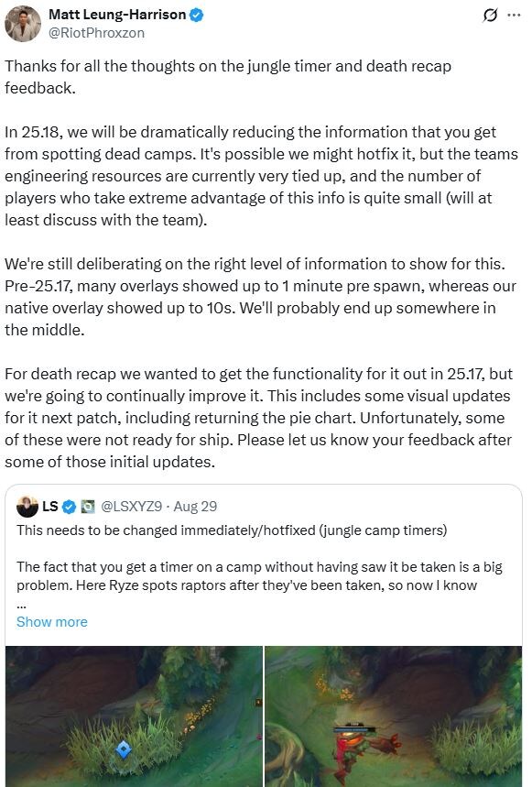Click the Grok slashed-circle icon
This screenshot has width=532, height=787.
(490, 16)
